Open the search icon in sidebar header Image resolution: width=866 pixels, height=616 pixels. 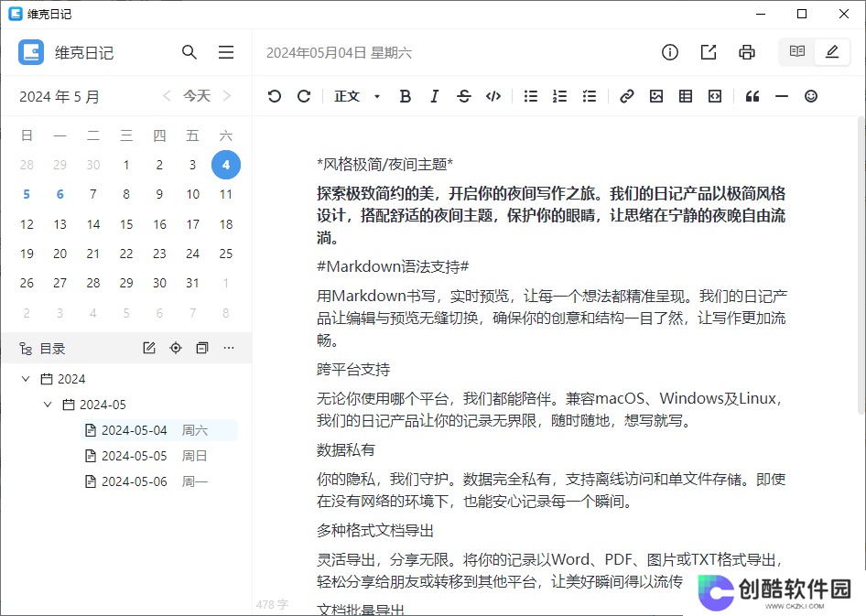click(x=189, y=52)
